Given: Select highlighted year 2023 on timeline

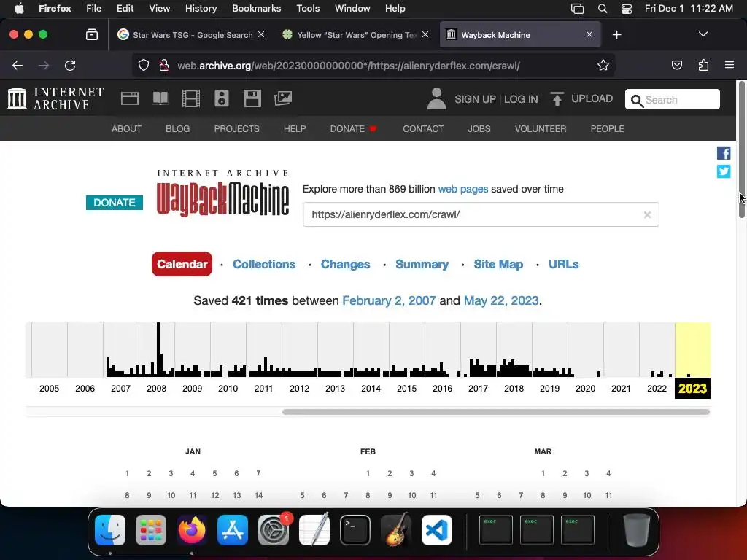Looking at the screenshot, I should 693,389.
